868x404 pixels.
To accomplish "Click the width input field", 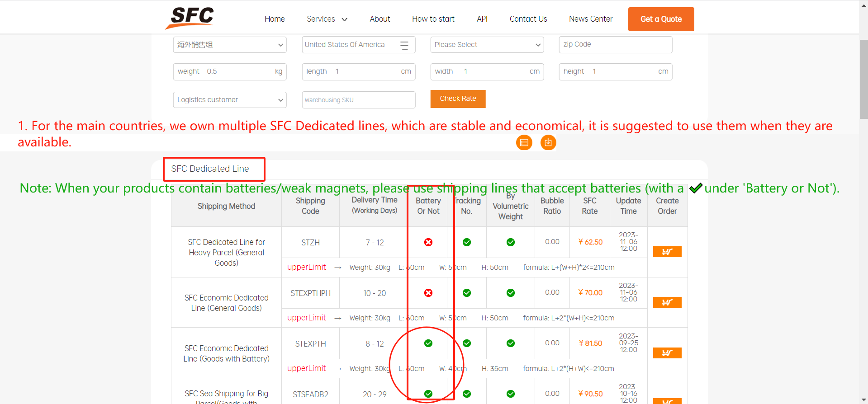I will (x=487, y=71).
